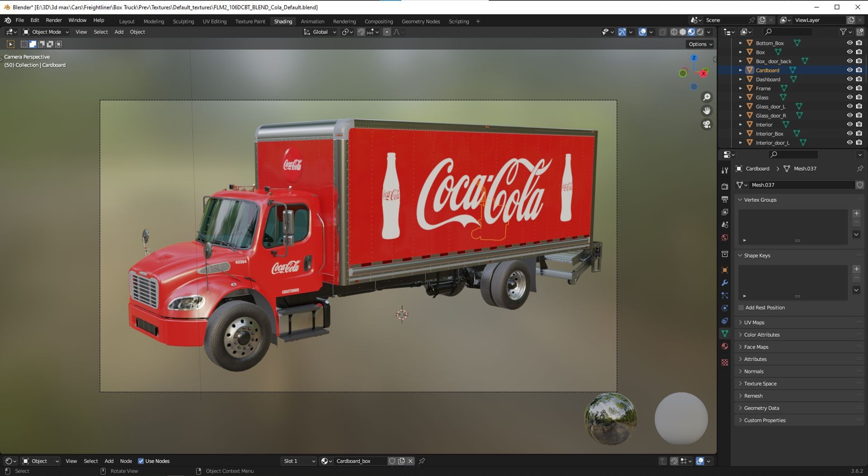This screenshot has height=476, width=868.
Task: Open the Output properties tab
Action: point(725,199)
